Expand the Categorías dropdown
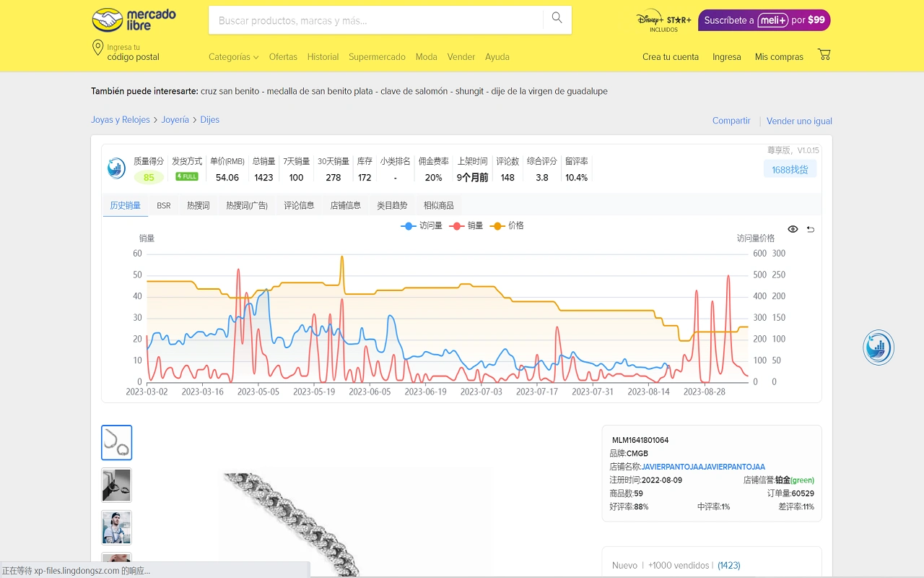The height and width of the screenshot is (578, 924). coord(233,57)
